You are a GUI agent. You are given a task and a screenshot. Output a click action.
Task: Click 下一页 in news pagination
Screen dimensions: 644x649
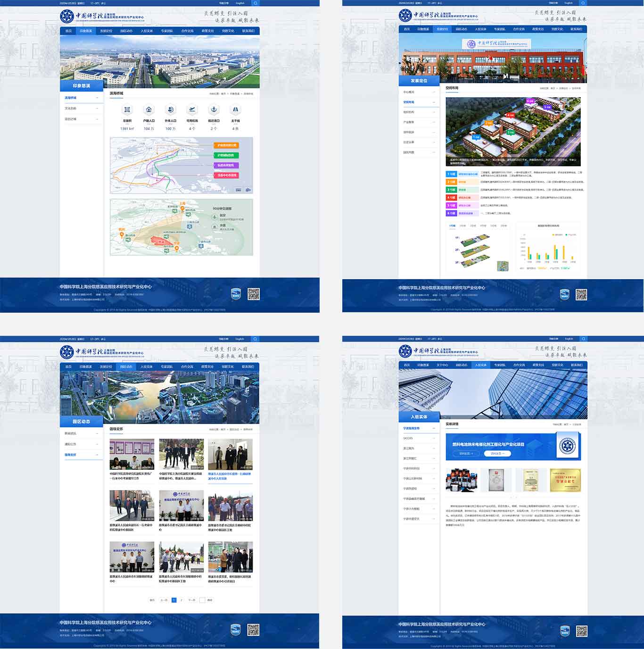click(x=192, y=600)
